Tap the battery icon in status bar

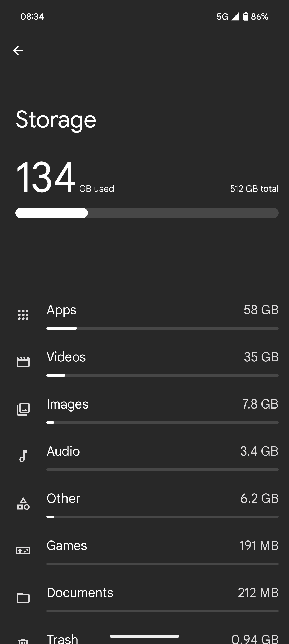tap(246, 17)
